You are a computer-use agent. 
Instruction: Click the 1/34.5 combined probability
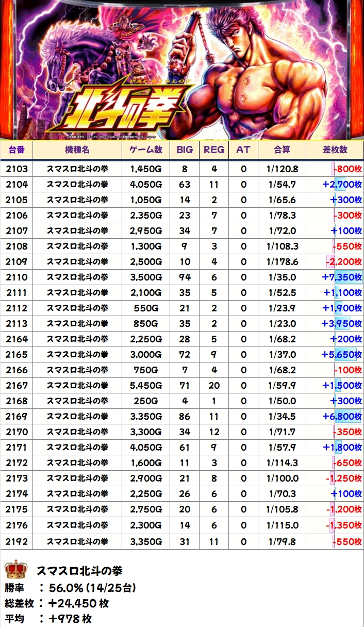[x=282, y=416]
